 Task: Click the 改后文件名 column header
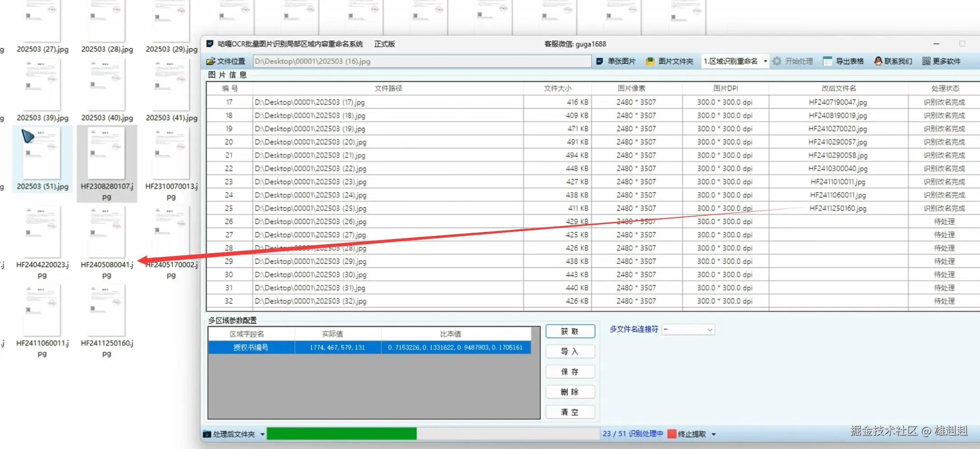pos(839,89)
